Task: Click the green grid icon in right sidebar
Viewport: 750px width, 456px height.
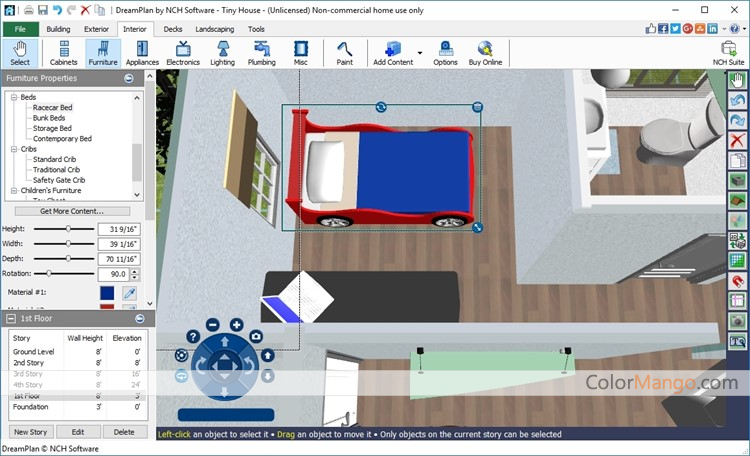Action: 737,261
